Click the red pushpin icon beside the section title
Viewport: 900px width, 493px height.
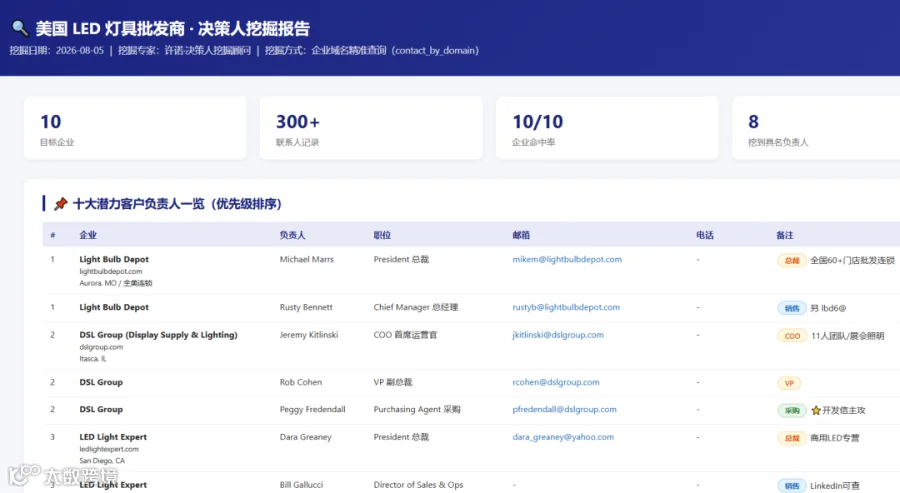coord(60,204)
